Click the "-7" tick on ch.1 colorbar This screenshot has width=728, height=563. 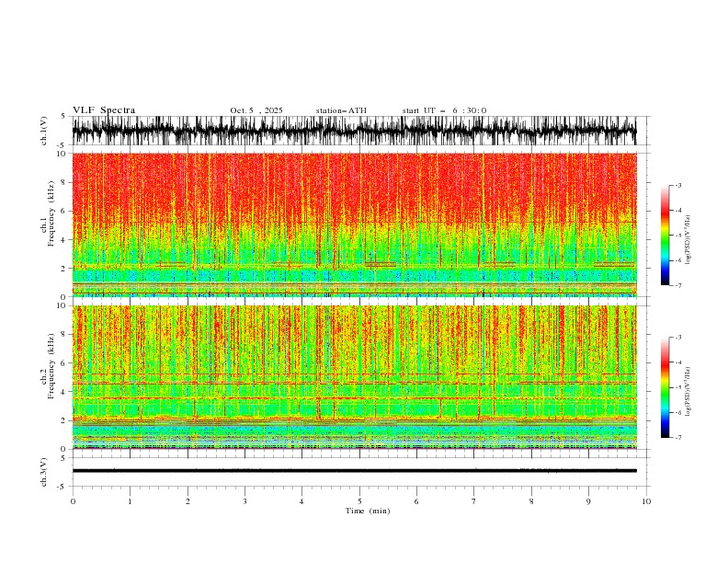[x=678, y=285]
